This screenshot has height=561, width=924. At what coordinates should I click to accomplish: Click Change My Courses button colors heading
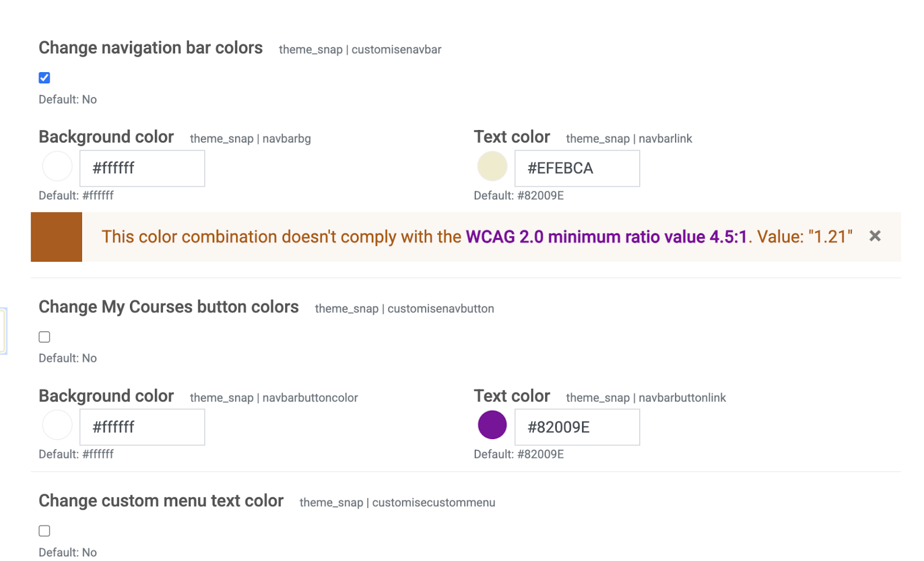pyautogui.click(x=169, y=307)
